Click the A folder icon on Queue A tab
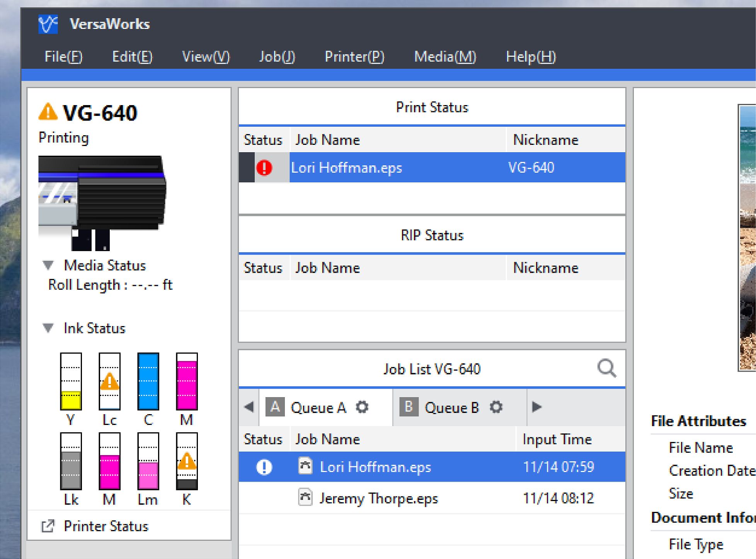756x559 pixels. [275, 407]
